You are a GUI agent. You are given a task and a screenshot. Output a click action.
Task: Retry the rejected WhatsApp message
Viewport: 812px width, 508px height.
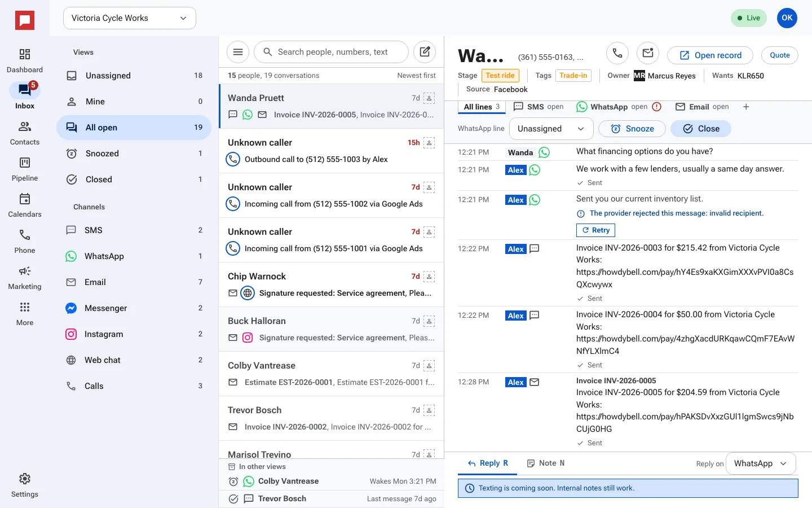click(595, 230)
